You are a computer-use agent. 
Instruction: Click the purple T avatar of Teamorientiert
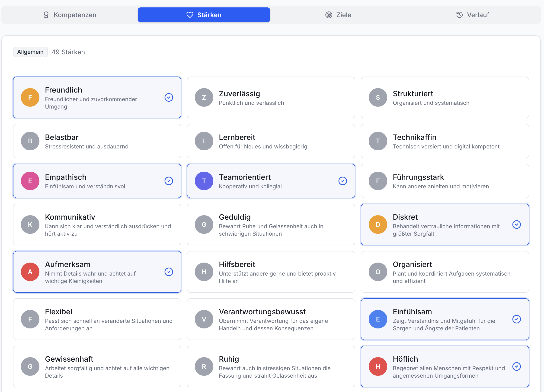[x=204, y=181]
